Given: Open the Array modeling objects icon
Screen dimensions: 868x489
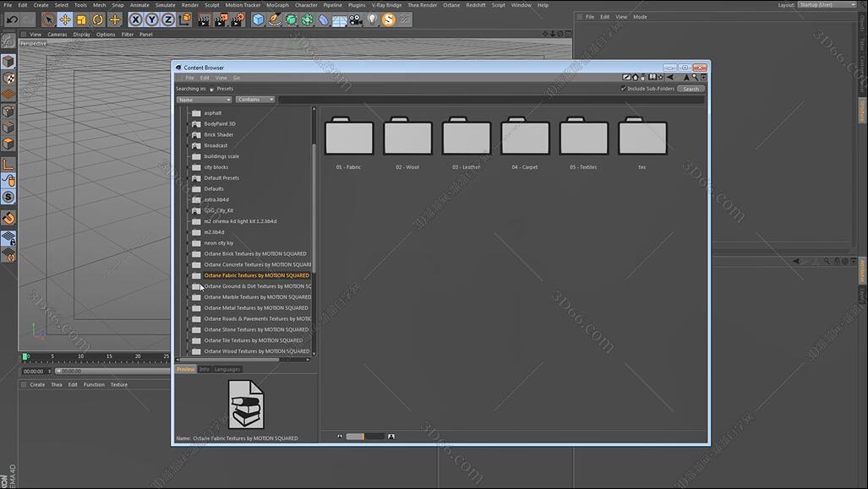Looking at the screenshot, I should coord(308,20).
